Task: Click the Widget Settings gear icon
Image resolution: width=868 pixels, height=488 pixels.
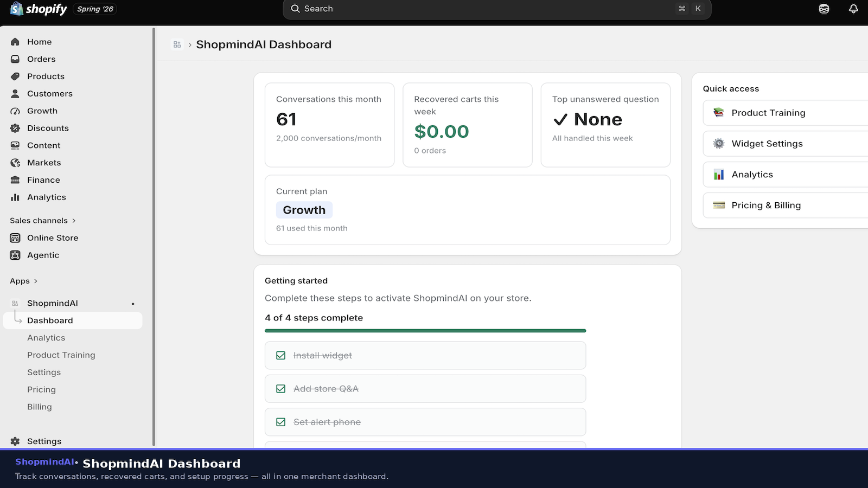Action: pos(719,144)
